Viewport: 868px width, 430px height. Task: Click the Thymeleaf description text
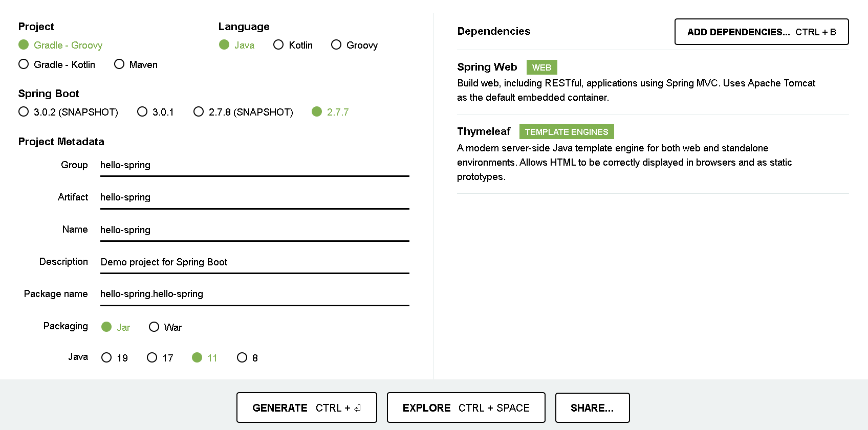pyautogui.click(x=624, y=162)
